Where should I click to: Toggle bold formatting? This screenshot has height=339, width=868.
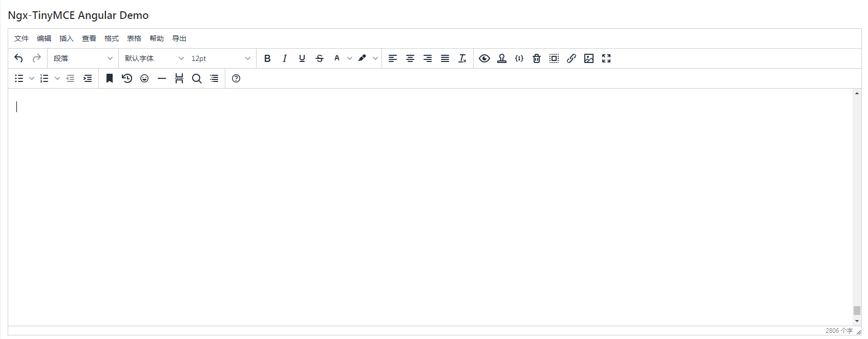(267, 58)
